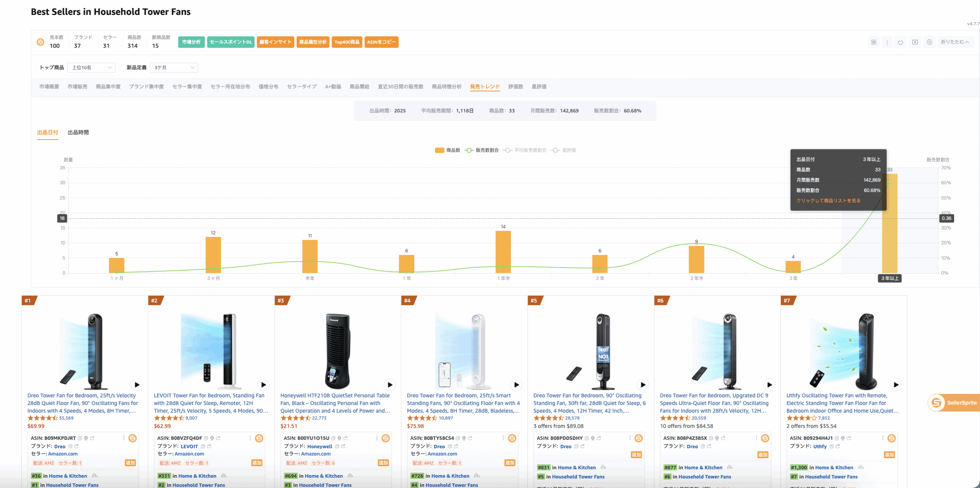
Task: Copy the LEVOIT brand name icon
Action: pos(203,446)
